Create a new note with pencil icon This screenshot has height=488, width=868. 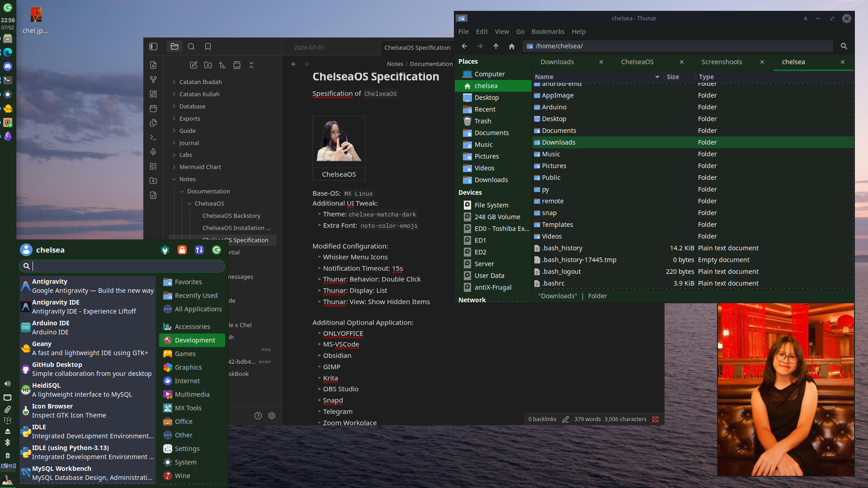tap(193, 65)
